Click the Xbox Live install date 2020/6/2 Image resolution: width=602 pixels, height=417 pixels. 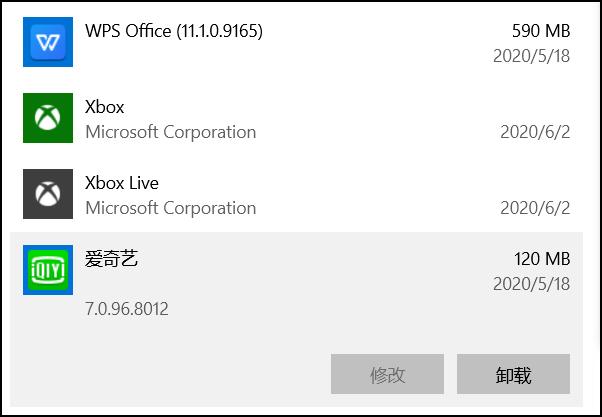pos(535,208)
